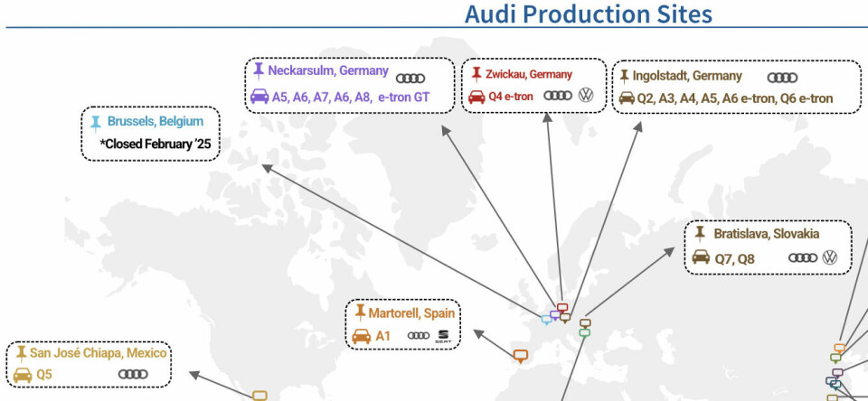Click the Volkswagen logo in the Bratislava box
The width and height of the screenshot is (868, 401).
830,258
